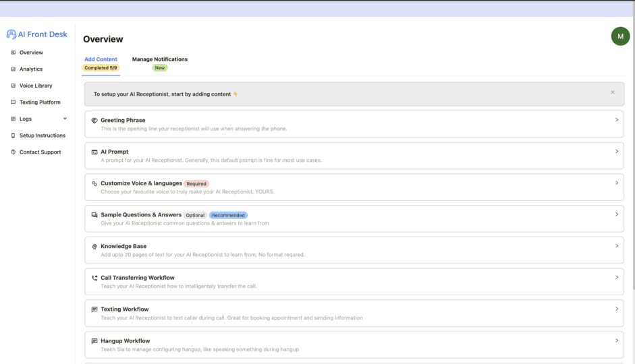The image size is (635, 364).
Task: Click description 'Choose your favourite voice'
Action: 135,191
